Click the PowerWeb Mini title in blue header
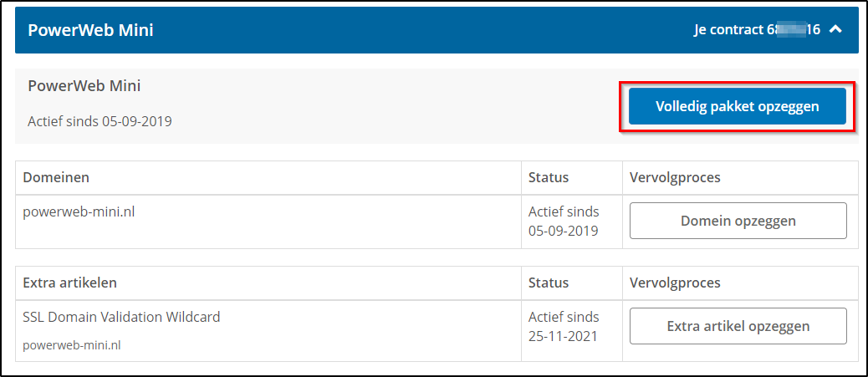Screen dimensions: 868x377 [90, 30]
